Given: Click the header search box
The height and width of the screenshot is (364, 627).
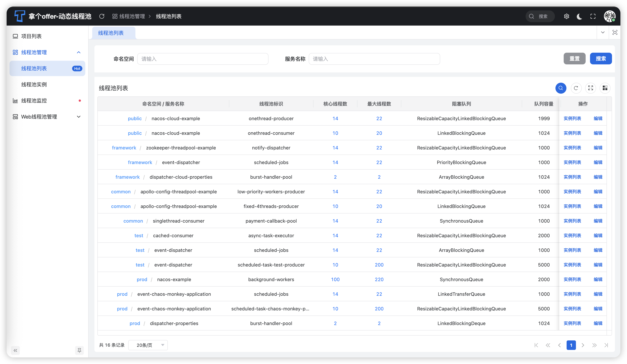Looking at the screenshot, I should point(540,16).
